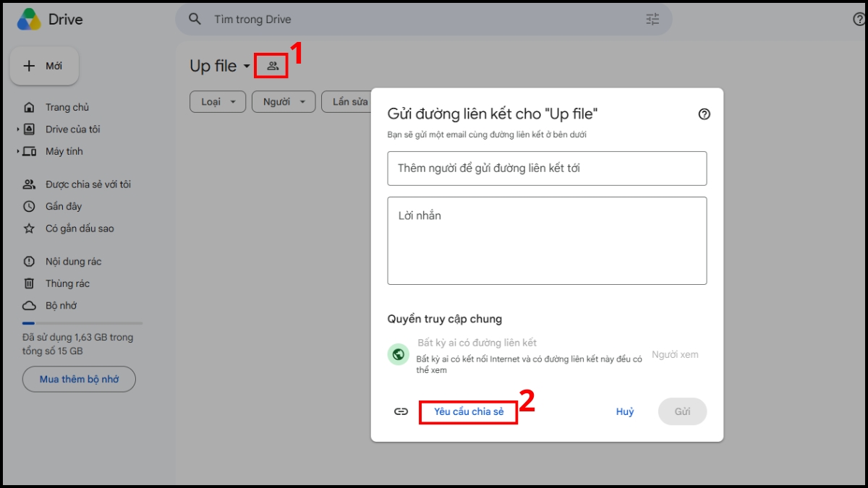This screenshot has height=488, width=868.
Task: Open search filter options icon
Action: point(652,20)
